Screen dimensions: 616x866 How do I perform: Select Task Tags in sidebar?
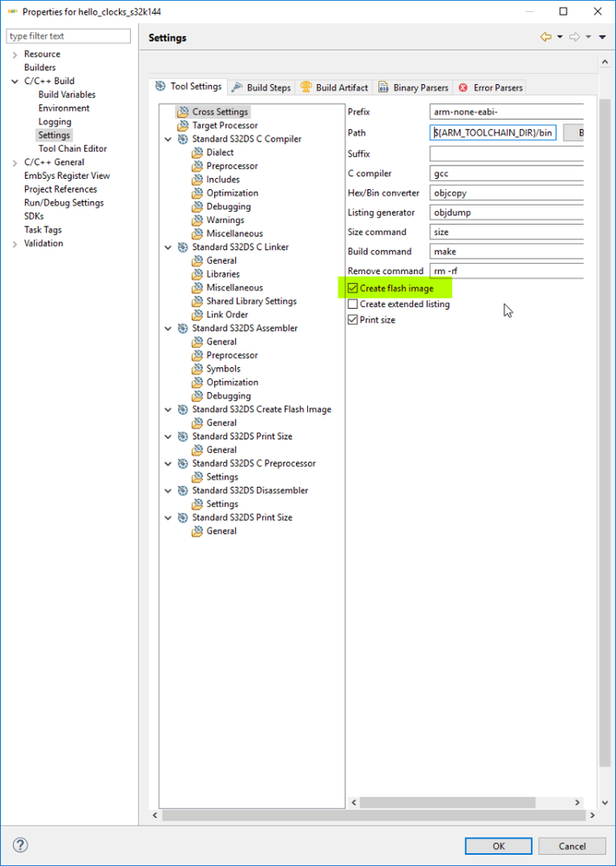pos(43,230)
